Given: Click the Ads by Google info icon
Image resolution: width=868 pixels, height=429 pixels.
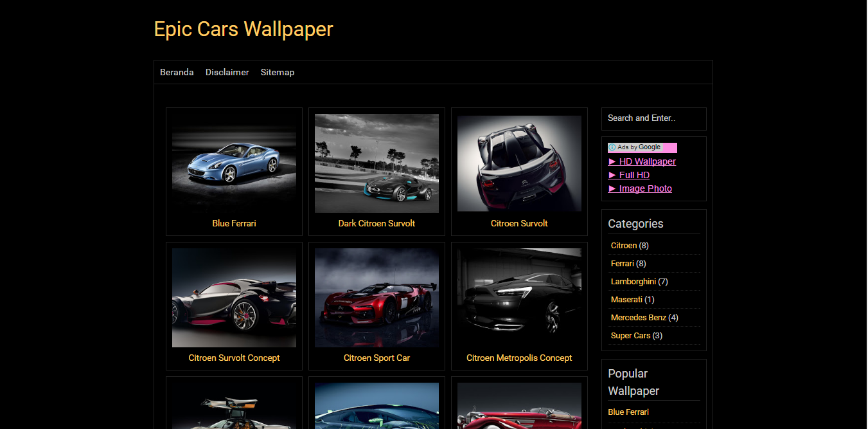Looking at the screenshot, I should (x=612, y=147).
